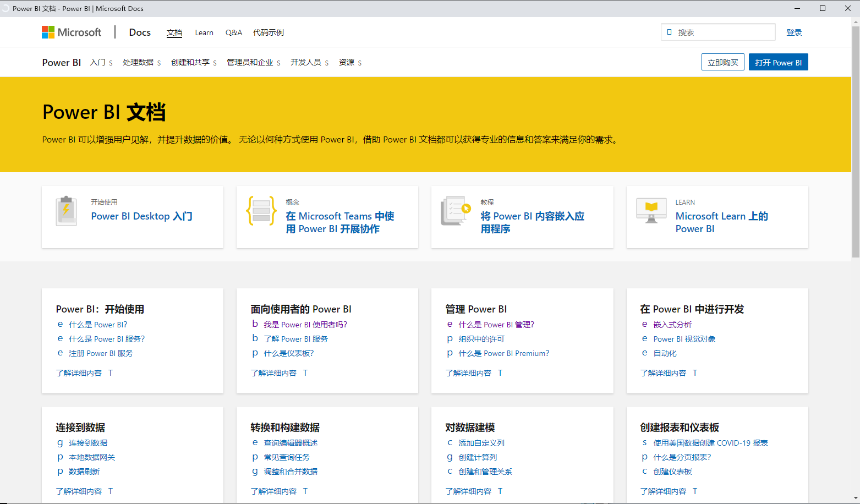Click the Power BI product name link
The height and width of the screenshot is (504, 860).
pos(62,63)
